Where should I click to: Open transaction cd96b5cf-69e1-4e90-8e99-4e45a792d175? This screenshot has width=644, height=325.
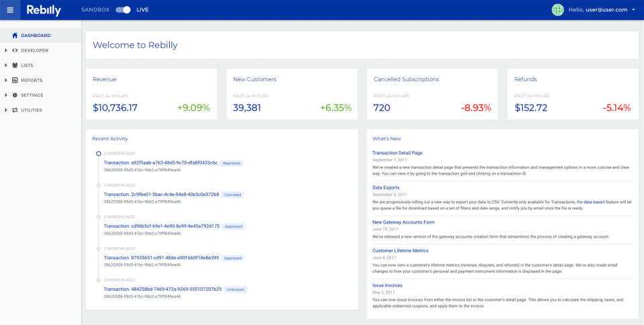(162, 226)
